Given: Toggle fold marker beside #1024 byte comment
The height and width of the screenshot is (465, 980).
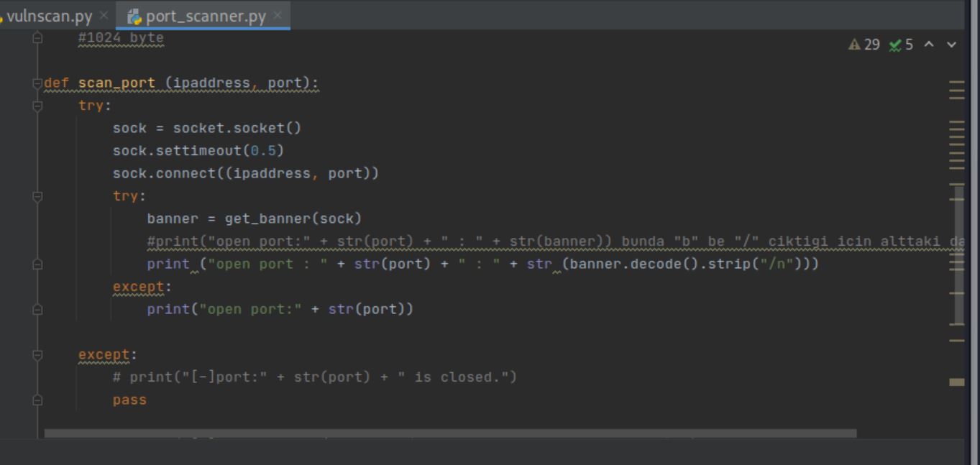Looking at the screenshot, I should 37,38.
